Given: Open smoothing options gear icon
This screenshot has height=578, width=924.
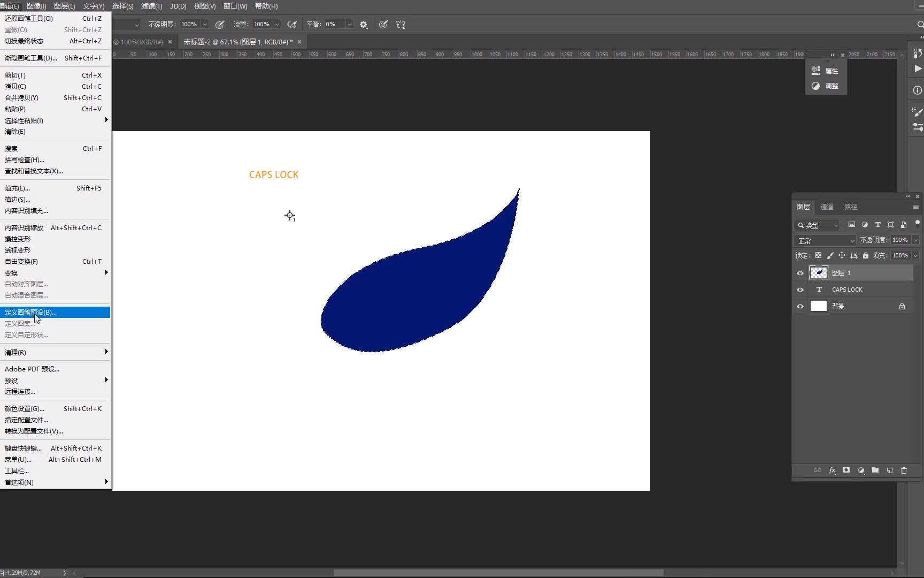Looking at the screenshot, I should 364,25.
